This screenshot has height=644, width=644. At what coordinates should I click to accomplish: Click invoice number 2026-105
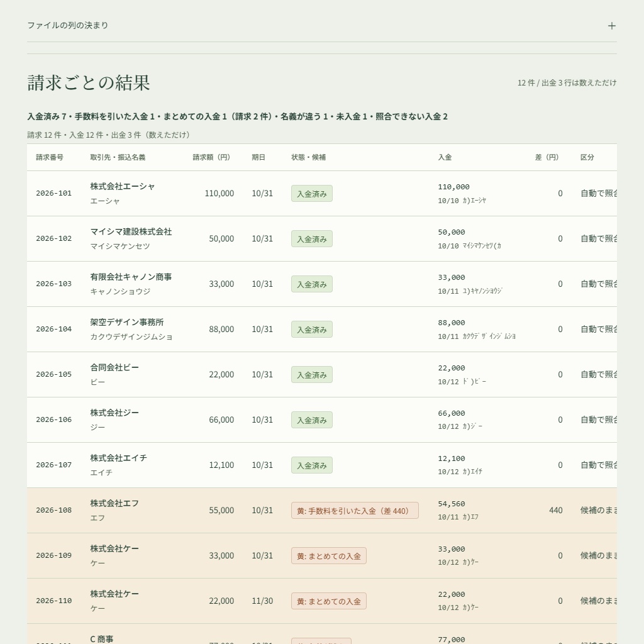54,375
